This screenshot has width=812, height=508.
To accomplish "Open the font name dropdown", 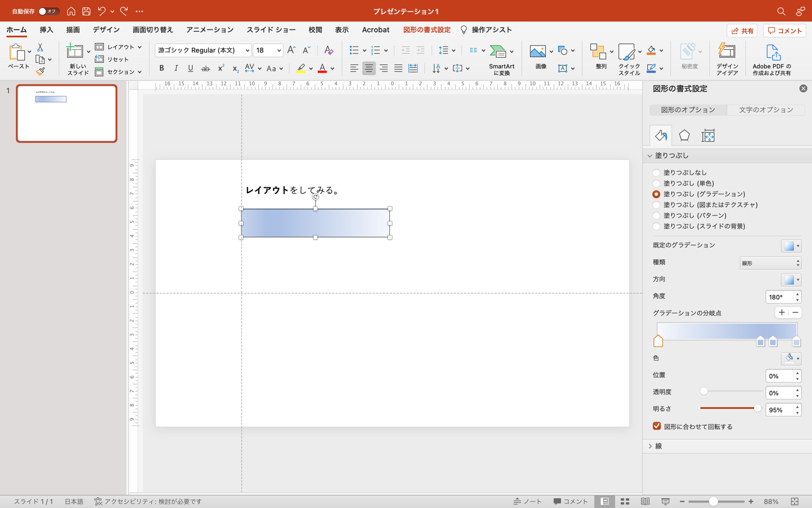I will point(247,50).
